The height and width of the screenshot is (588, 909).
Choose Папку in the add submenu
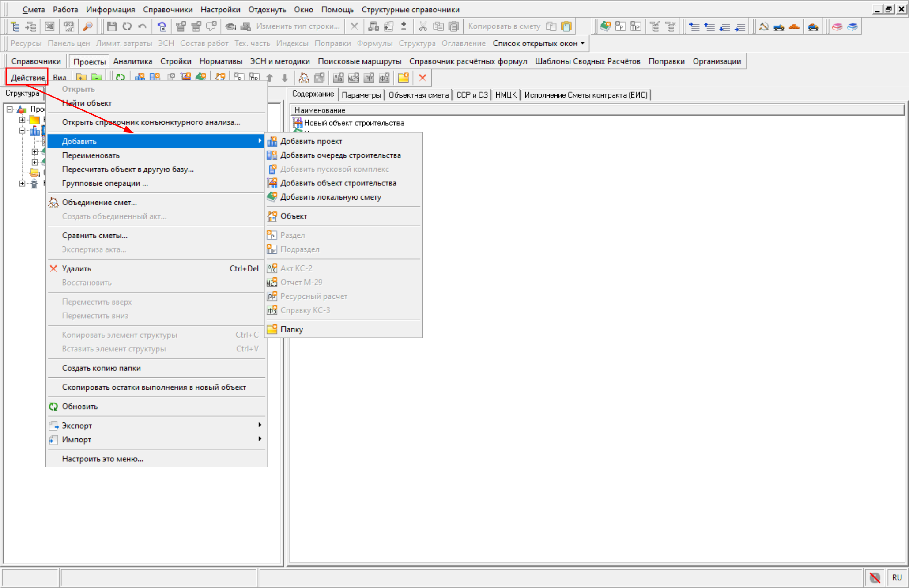343,329
